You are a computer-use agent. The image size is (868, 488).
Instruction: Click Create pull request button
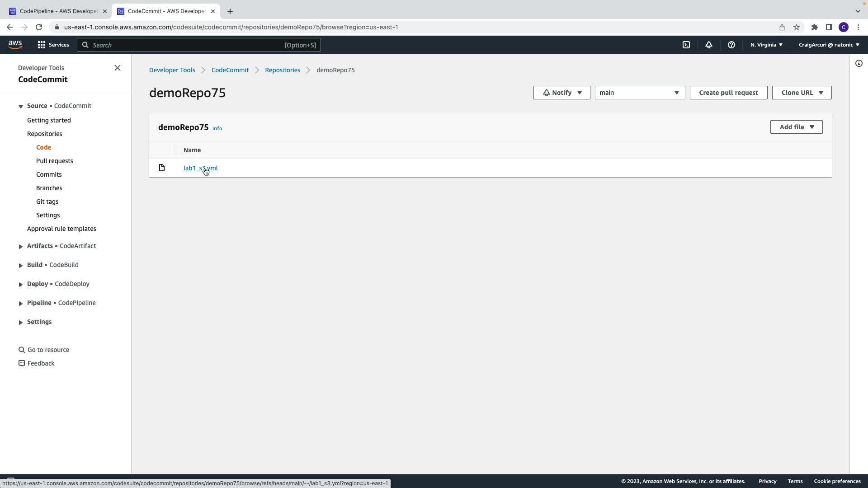tap(728, 93)
